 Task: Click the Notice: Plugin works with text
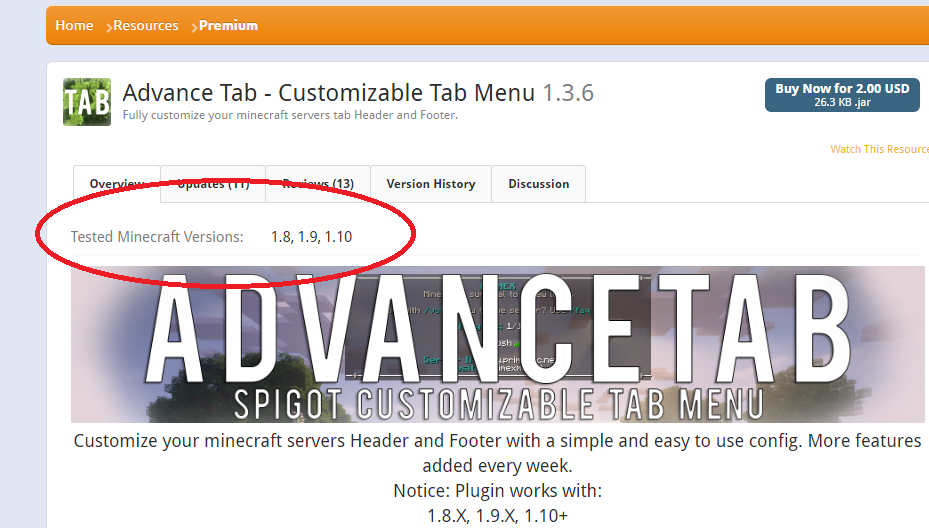click(x=498, y=491)
